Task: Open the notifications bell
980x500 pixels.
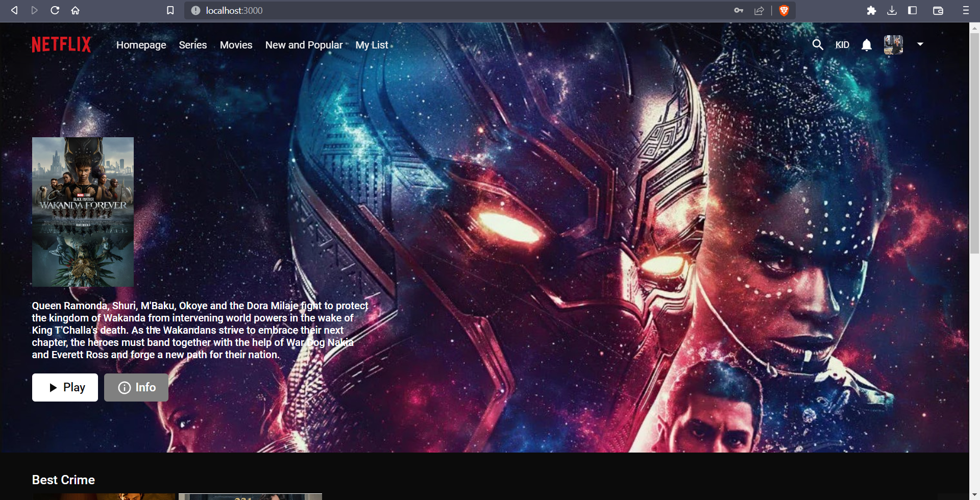Action: pos(867,45)
